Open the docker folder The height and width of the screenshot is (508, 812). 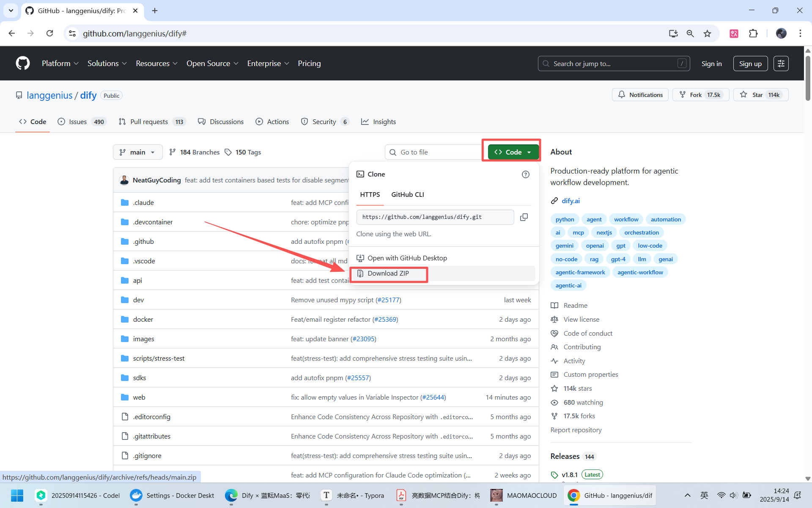click(x=143, y=319)
